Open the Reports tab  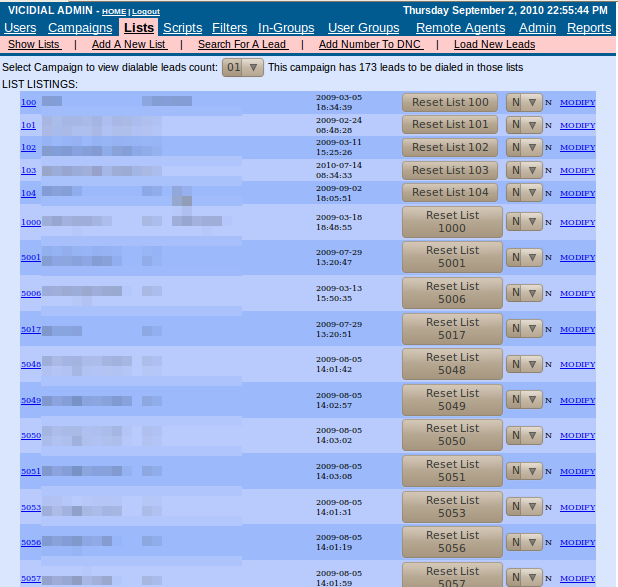point(589,28)
